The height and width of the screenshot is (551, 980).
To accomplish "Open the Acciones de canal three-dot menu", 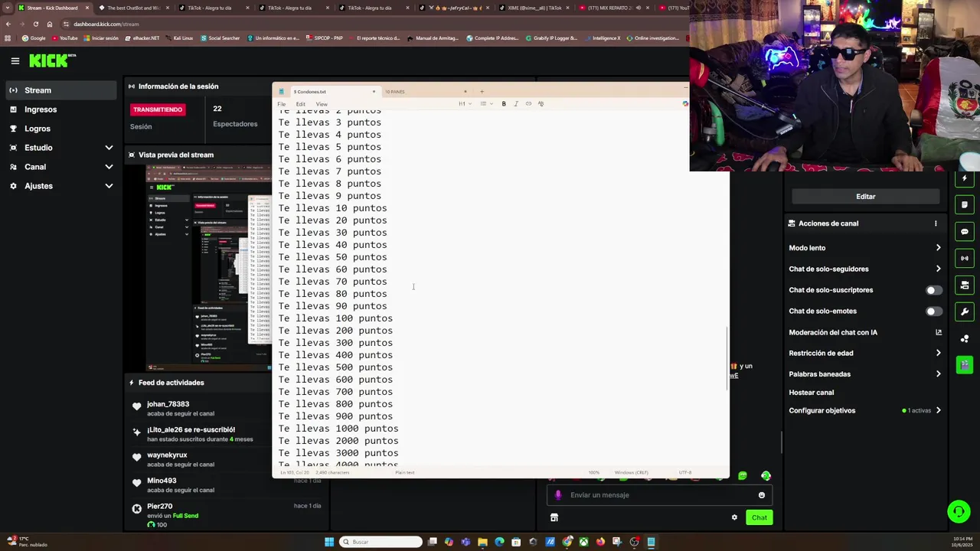I will (x=935, y=223).
